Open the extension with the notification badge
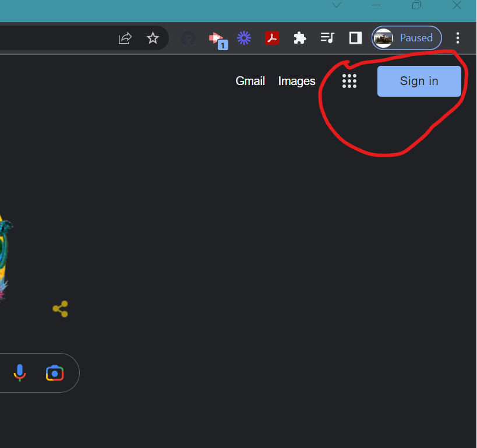This screenshot has width=477, height=448. tap(216, 38)
